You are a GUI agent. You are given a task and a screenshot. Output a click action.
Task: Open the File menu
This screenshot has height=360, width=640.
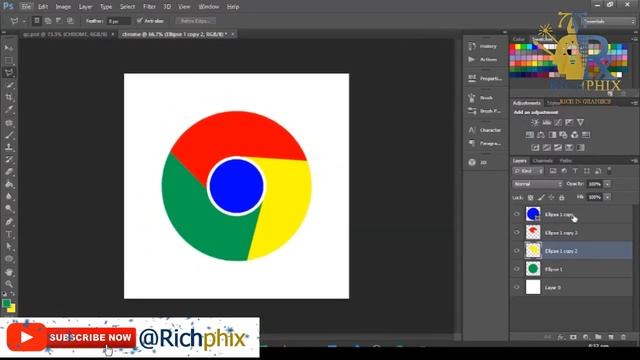click(26, 7)
